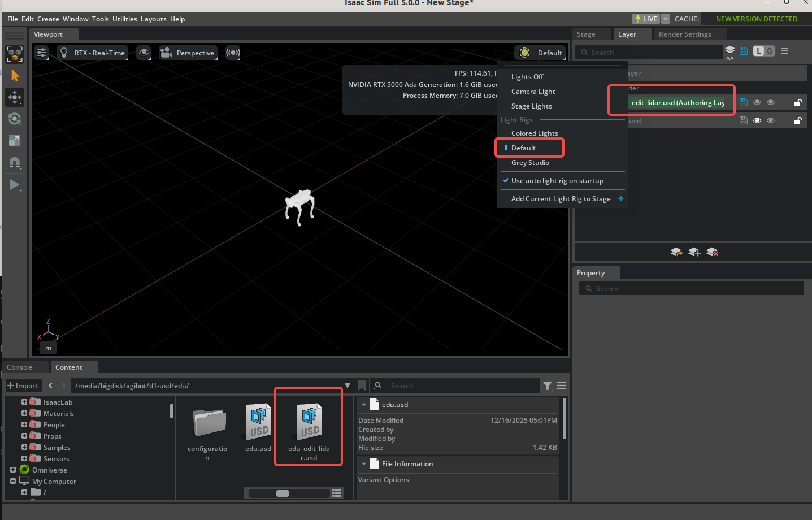Image resolution: width=812 pixels, height=520 pixels.
Task: Toggle bright eye on lower .usd layer
Action: pyautogui.click(x=757, y=120)
